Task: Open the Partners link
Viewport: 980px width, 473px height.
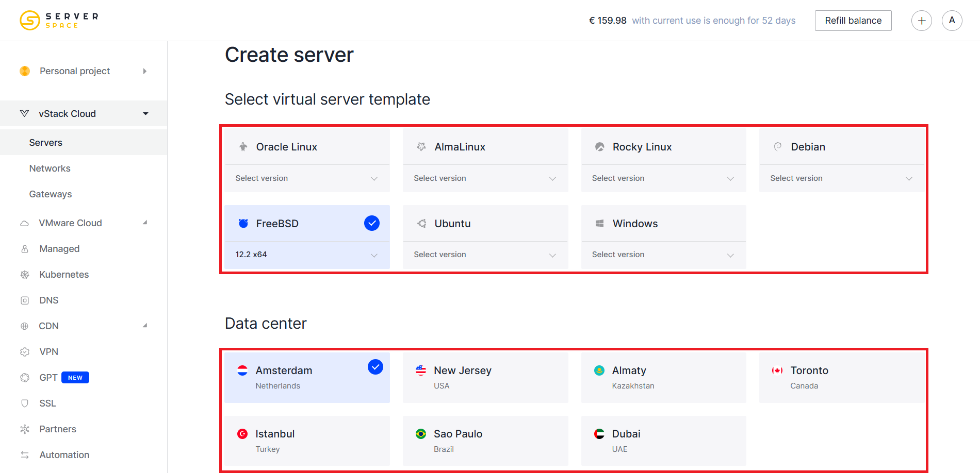Action: pyautogui.click(x=58, y=429)
